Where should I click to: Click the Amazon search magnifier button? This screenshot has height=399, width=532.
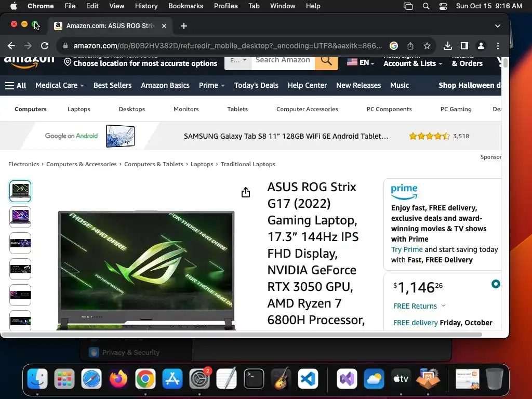coord(326,62)
